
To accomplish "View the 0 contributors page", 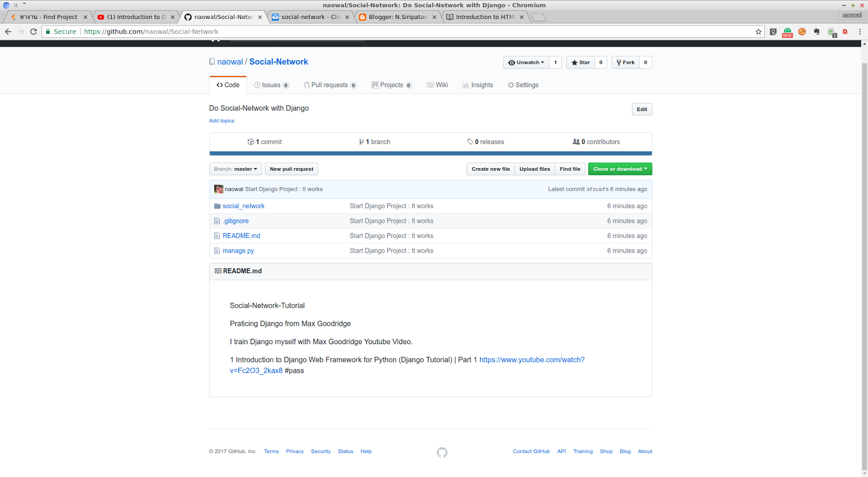I will (x=596, y=142).
